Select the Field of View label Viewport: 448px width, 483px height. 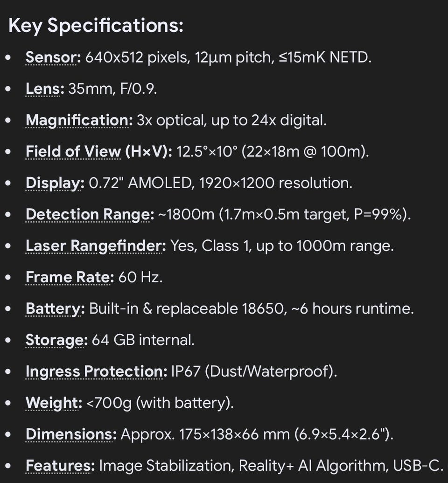(x=99, y=152)
